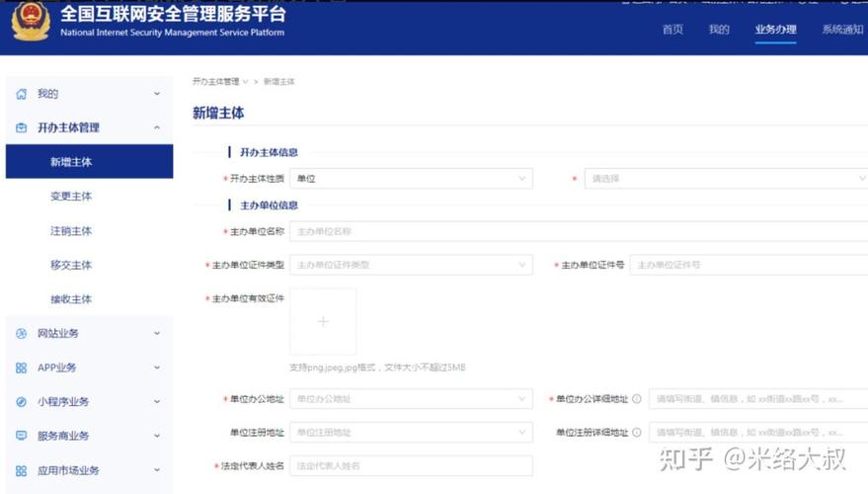Expand the 我的 sidebar section chevron

click(157, 94)
